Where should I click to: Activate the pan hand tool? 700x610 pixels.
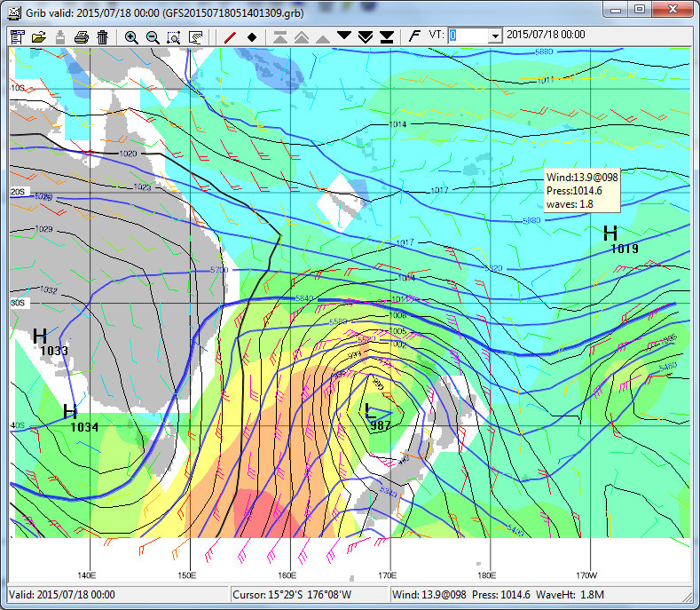195,37
